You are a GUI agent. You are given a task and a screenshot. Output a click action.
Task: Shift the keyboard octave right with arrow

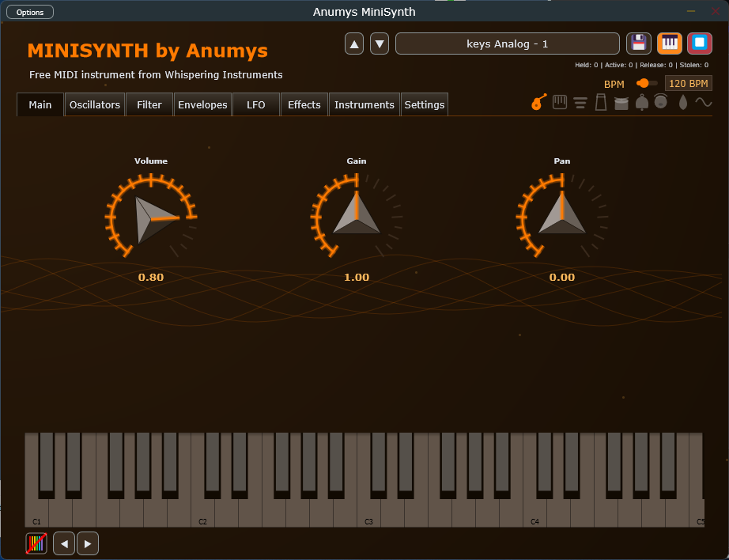88,543
